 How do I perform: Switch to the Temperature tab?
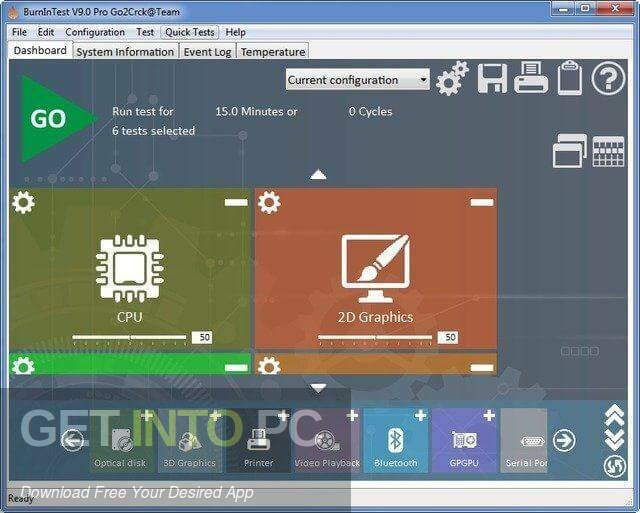tap(273, 52)
